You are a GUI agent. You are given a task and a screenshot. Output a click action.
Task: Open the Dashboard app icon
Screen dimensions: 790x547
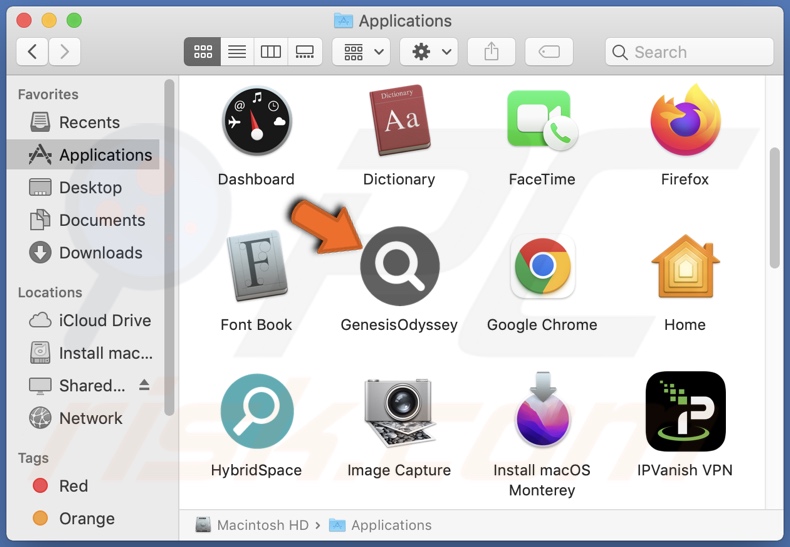coord(256,121)
